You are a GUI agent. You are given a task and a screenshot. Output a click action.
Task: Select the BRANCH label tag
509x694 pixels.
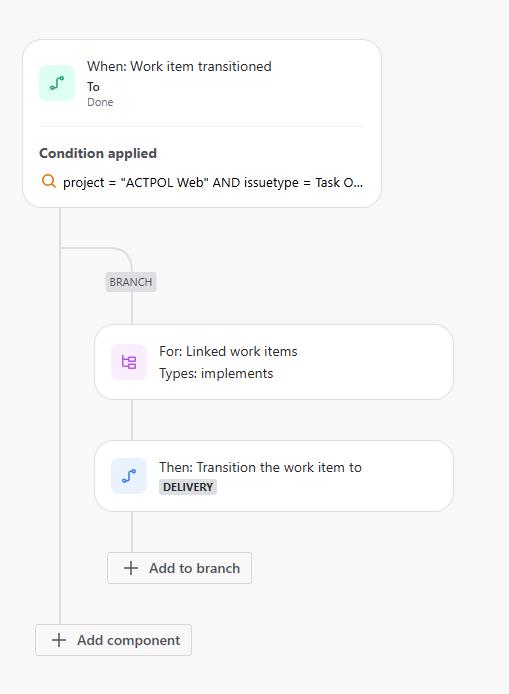click(x=131, y=282)
